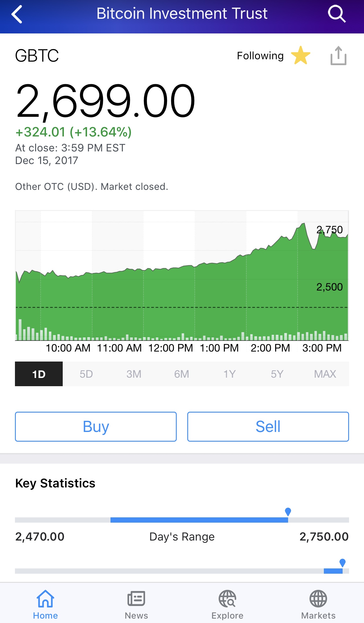Toggle the yellow Following star
The image size is (364, 623).
(x=301, y=55)
